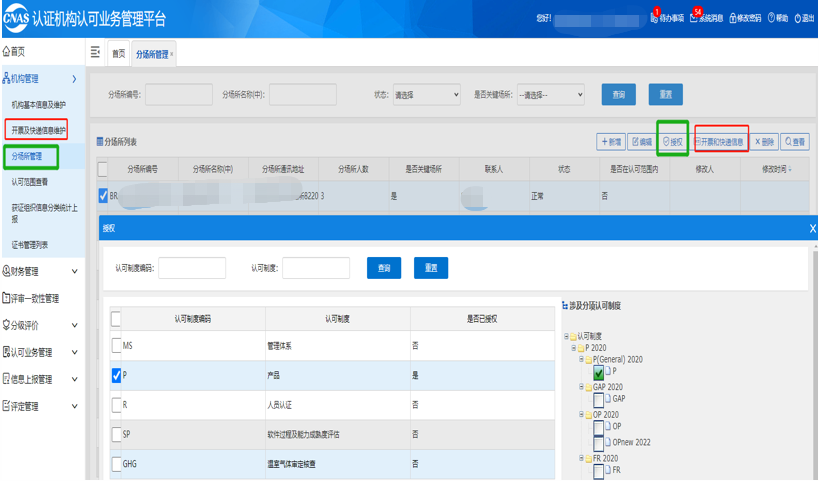Screen dimensions: 819x481
Task: Check the OP node checkbox in tree
Action: coord(599,428)
